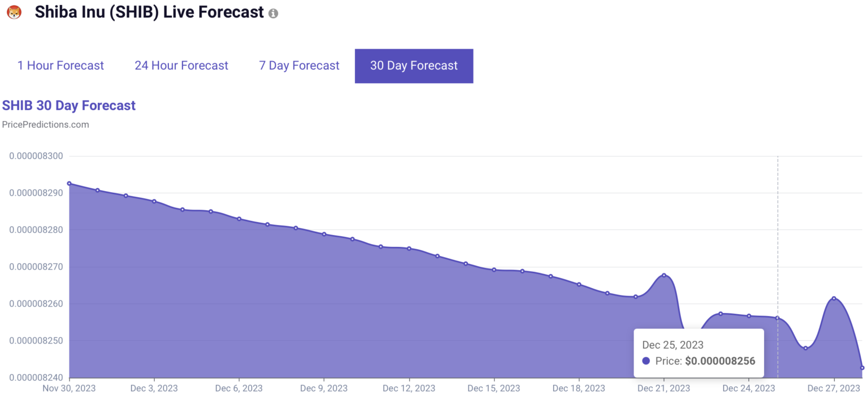Select the data point dot on Nov 30, 2023
The height and width of the screenshot is (399, 868).
tap(69, 183)
